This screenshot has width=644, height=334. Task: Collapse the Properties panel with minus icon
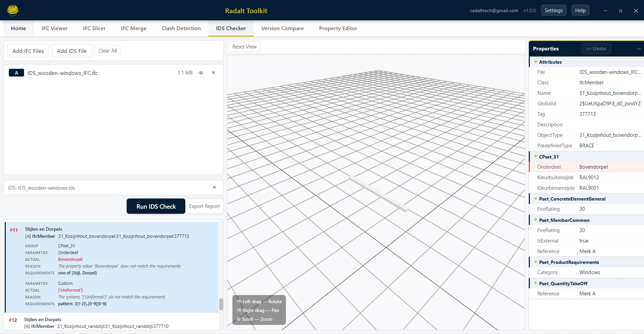pyautogui.click(x=639, y=49)
